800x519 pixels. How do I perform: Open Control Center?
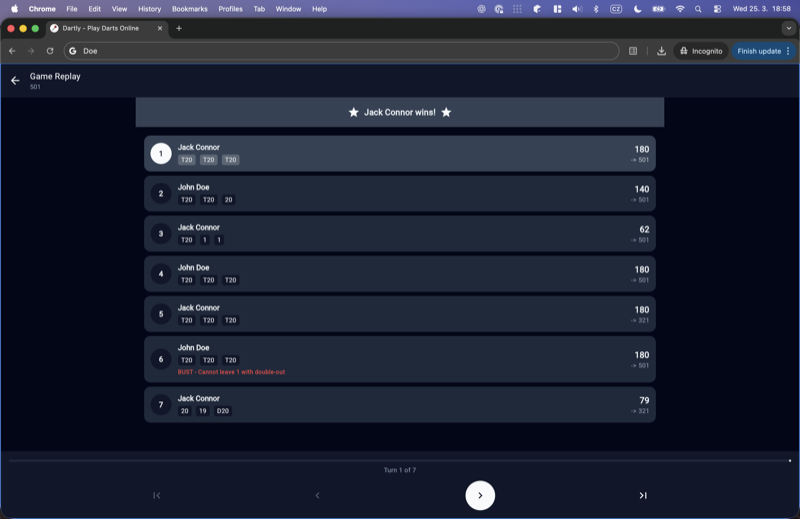tap(717, 9)
